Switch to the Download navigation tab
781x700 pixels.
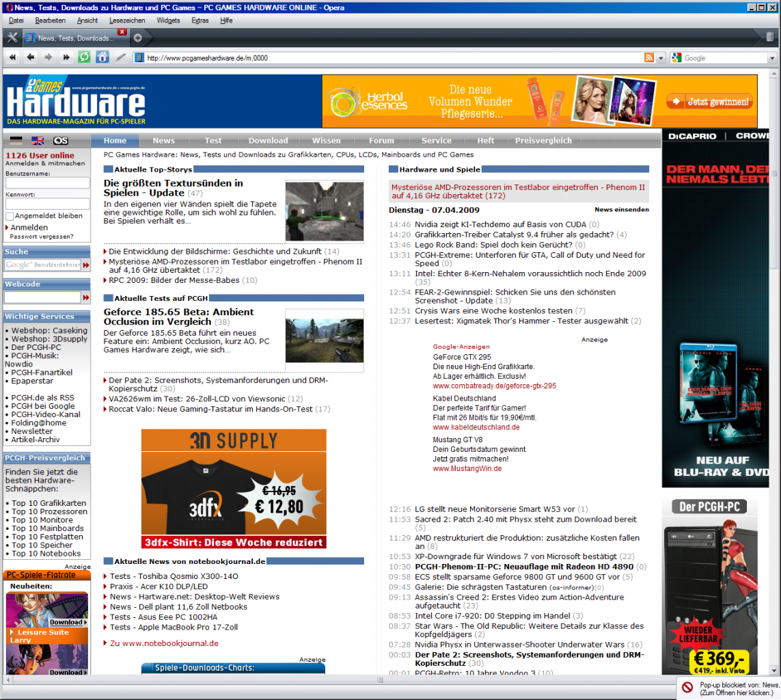pos(268,141)
